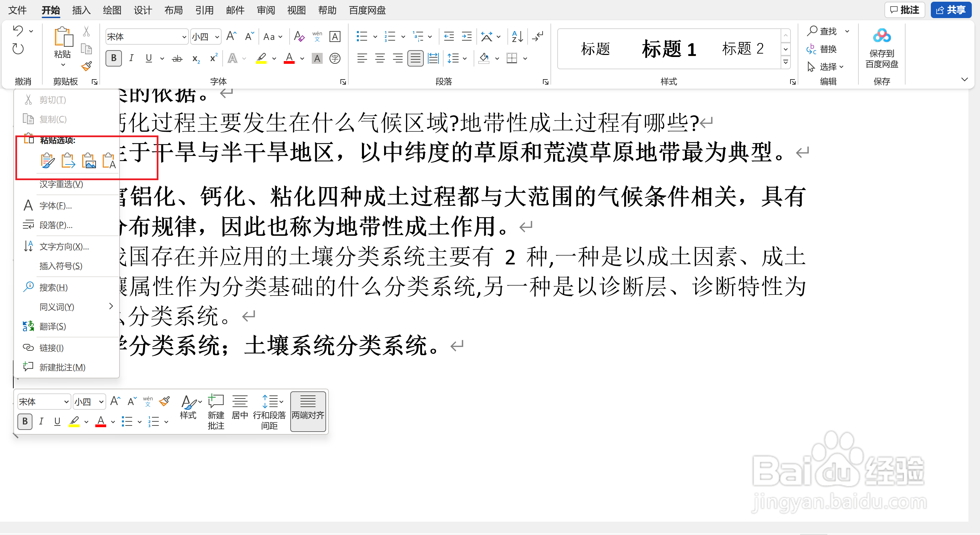This screenshot has height=535, width=980.
Task: Switch to the 布局 tab
Action: point(173,10)
